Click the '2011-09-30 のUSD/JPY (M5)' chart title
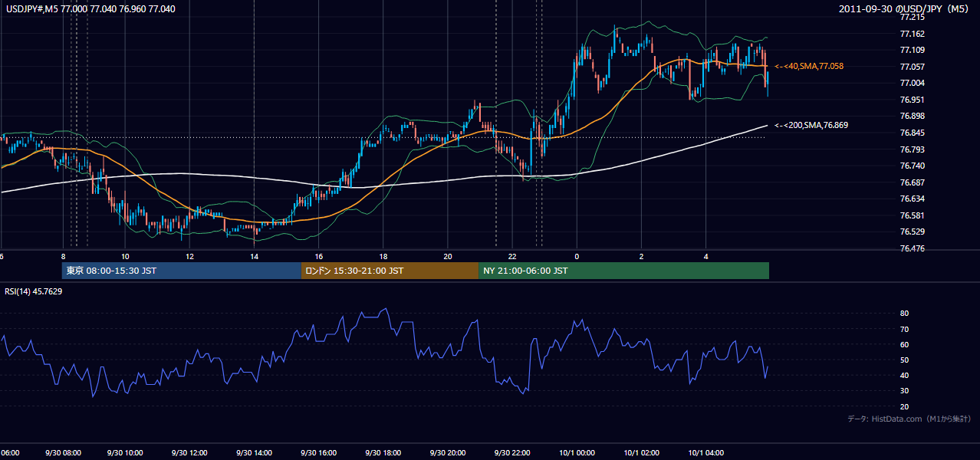 [x=905, y=9]
